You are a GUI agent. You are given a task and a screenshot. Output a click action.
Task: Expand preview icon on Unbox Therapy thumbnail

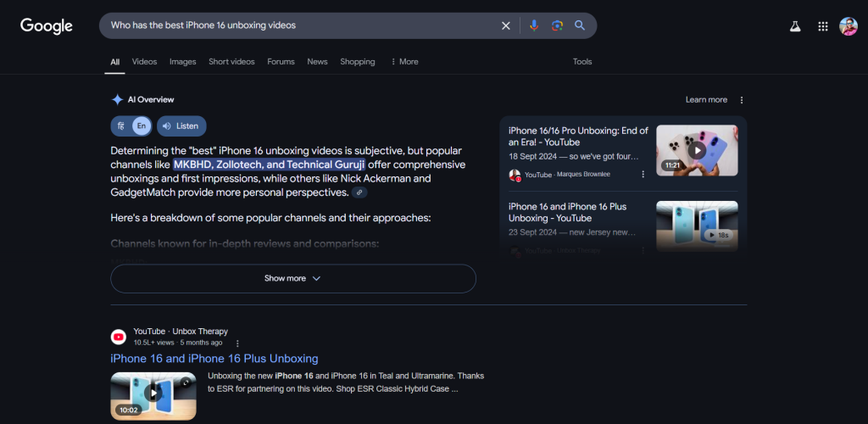(x=186, y=382)
